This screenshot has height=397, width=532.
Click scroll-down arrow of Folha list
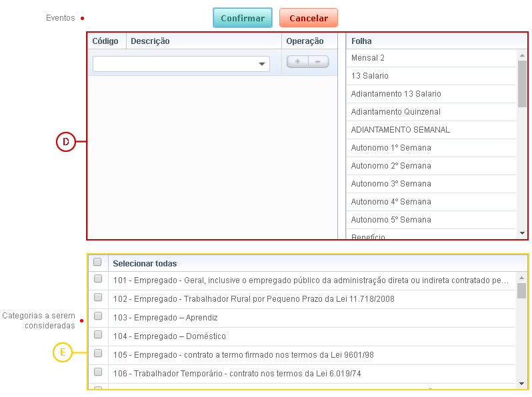(x=522, y=233)
